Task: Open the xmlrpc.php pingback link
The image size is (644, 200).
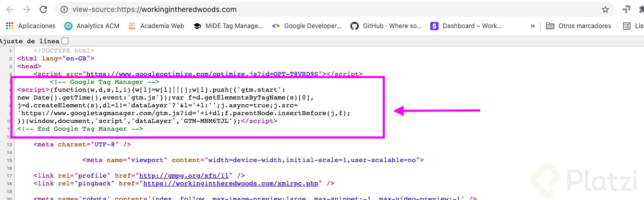Action: pos(230,183)
